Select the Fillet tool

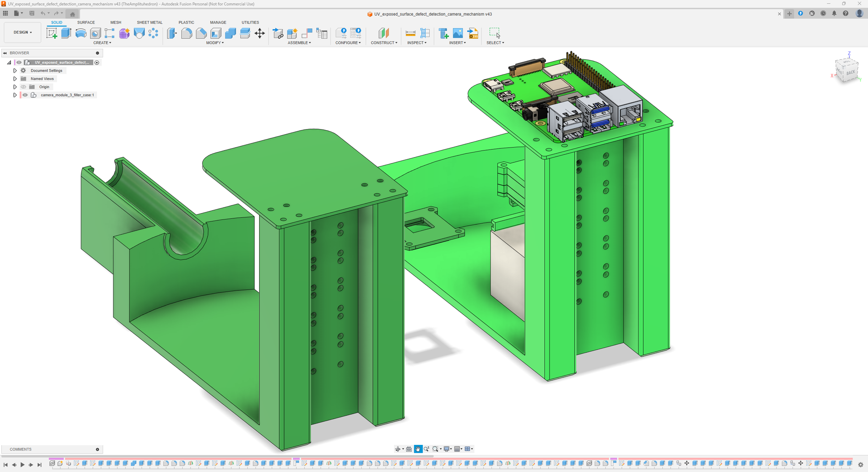187,33
